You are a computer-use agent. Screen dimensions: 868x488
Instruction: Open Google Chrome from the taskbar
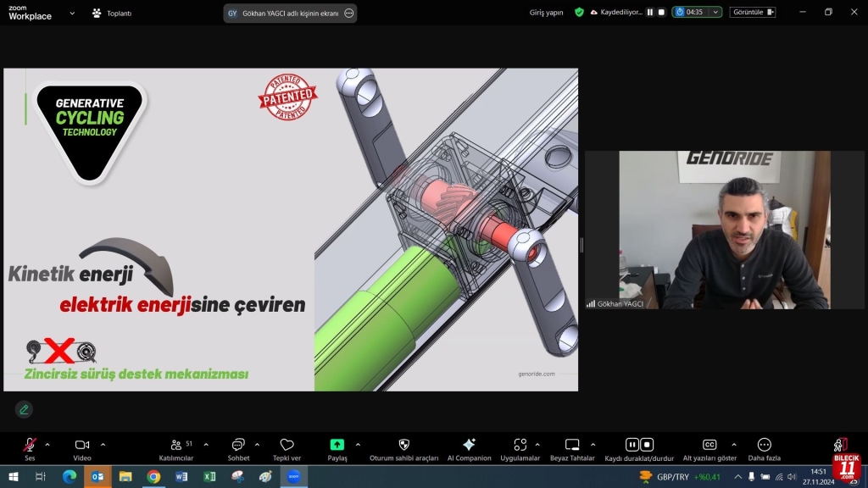(153, 477)
